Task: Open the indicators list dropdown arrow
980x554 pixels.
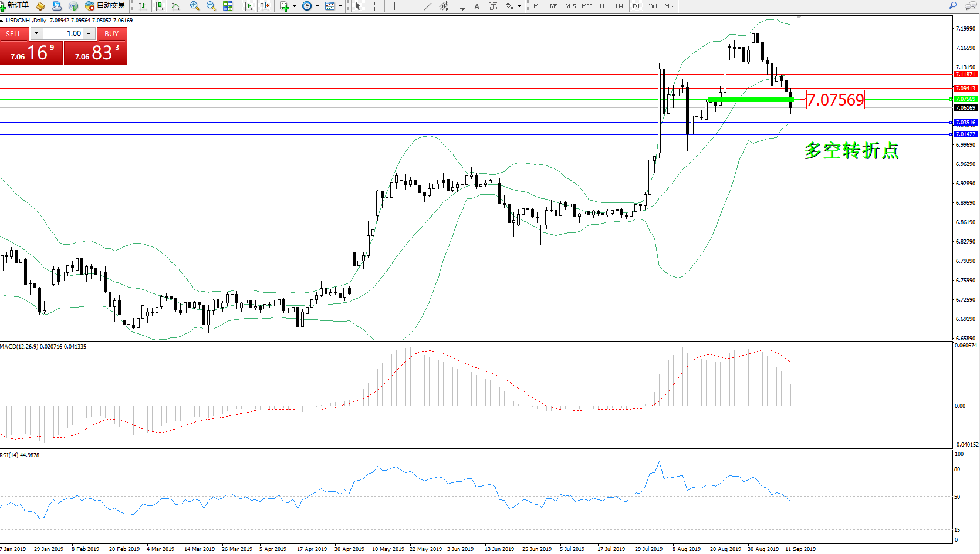Action: coord(295,6)
